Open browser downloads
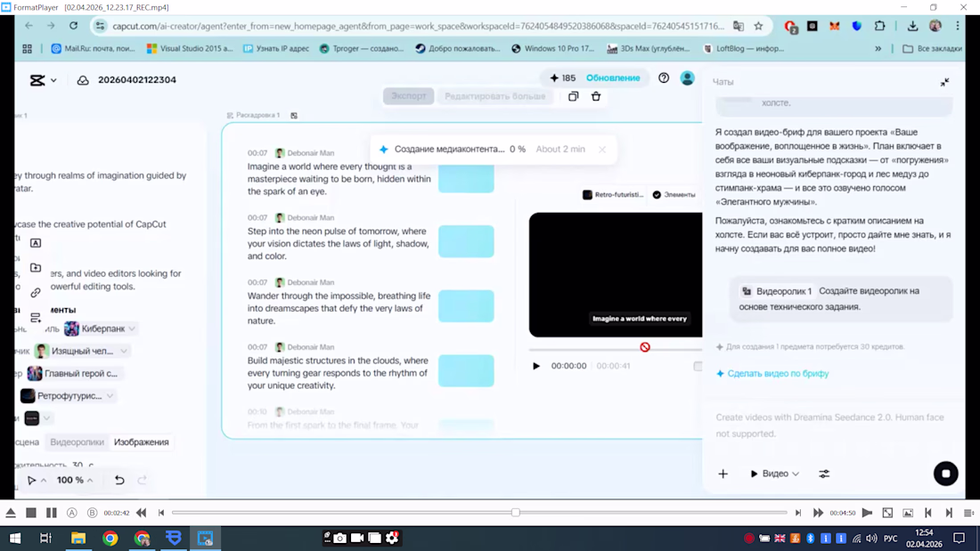This screenshot has width=980, height=551. coord(912,26)
